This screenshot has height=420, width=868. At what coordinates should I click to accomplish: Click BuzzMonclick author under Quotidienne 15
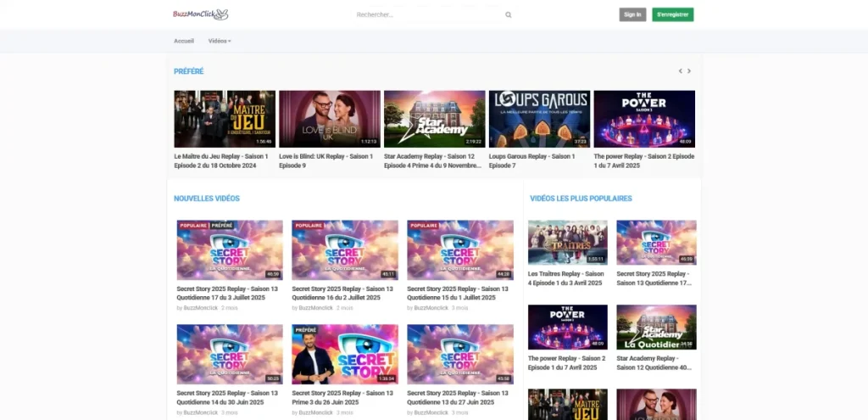(431, 308)
